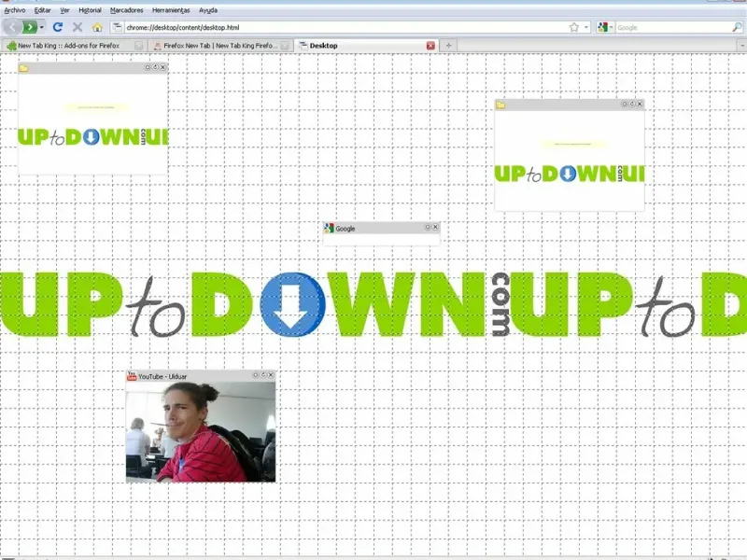Click the Firefox New Tab tab favicon
The width and height of the screenshot is (747, 560).
tap(157, 46)
